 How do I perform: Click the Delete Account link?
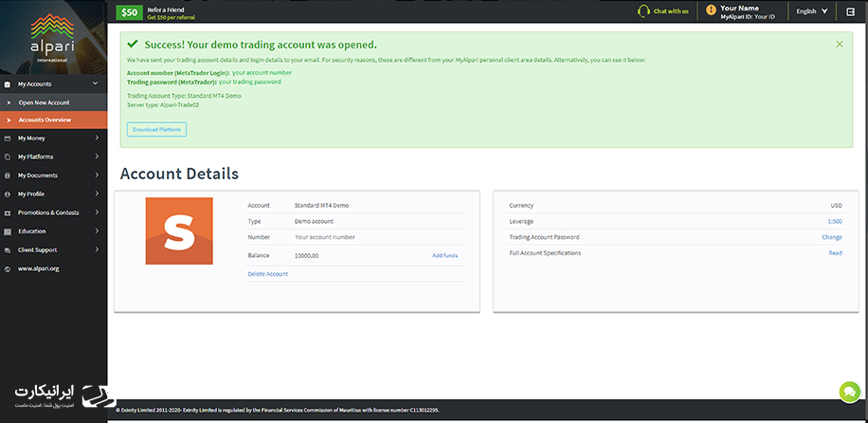tap(268, 274)
